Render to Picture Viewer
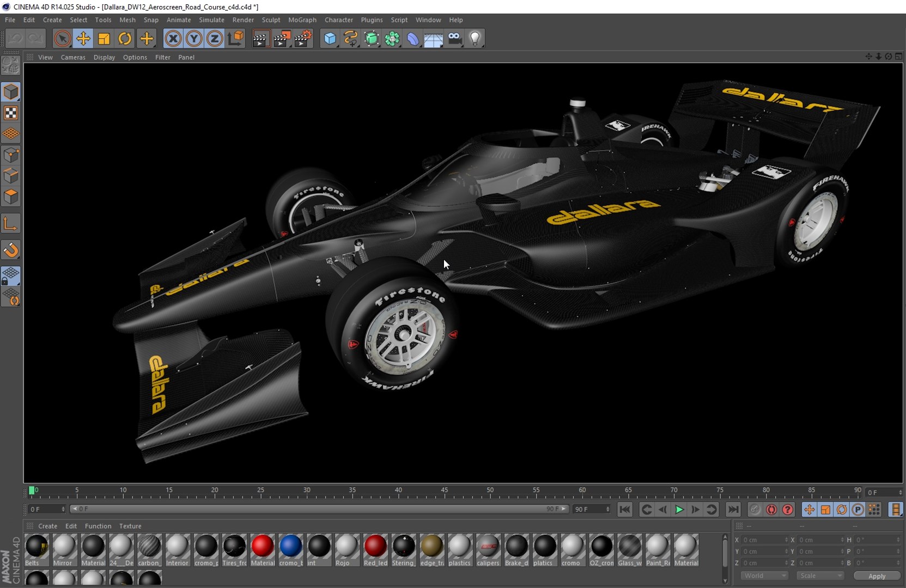906x588 pixels. tap(282, 39)
